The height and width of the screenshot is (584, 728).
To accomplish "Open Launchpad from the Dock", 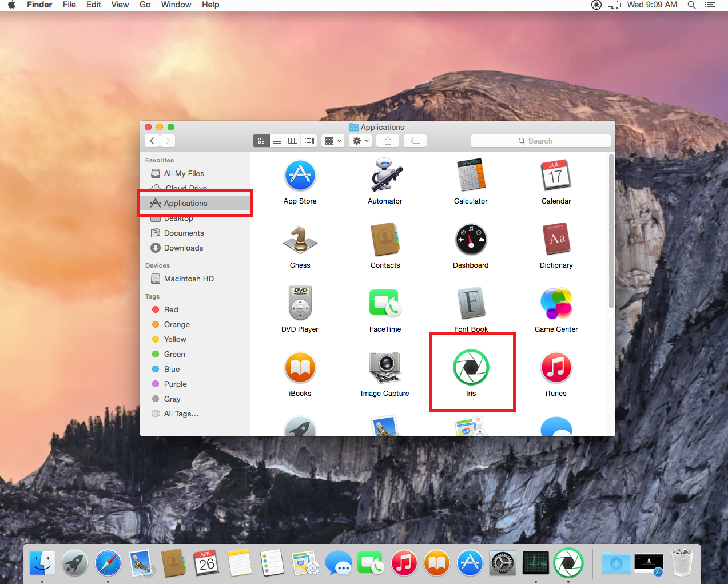I will (x=75, y=563).
